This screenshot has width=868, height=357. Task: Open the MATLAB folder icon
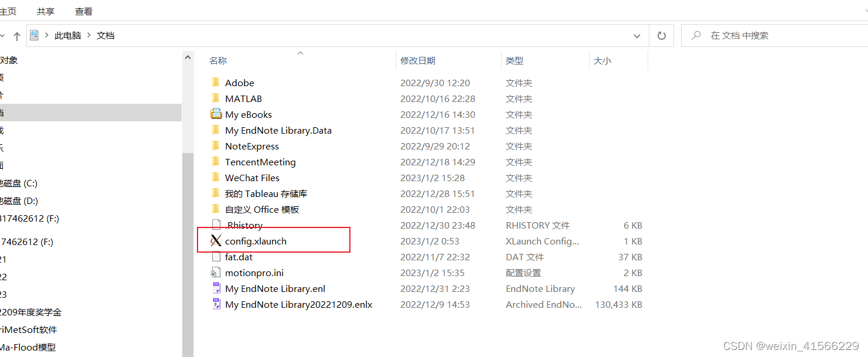pyautogui.click(x=216, y=98)
